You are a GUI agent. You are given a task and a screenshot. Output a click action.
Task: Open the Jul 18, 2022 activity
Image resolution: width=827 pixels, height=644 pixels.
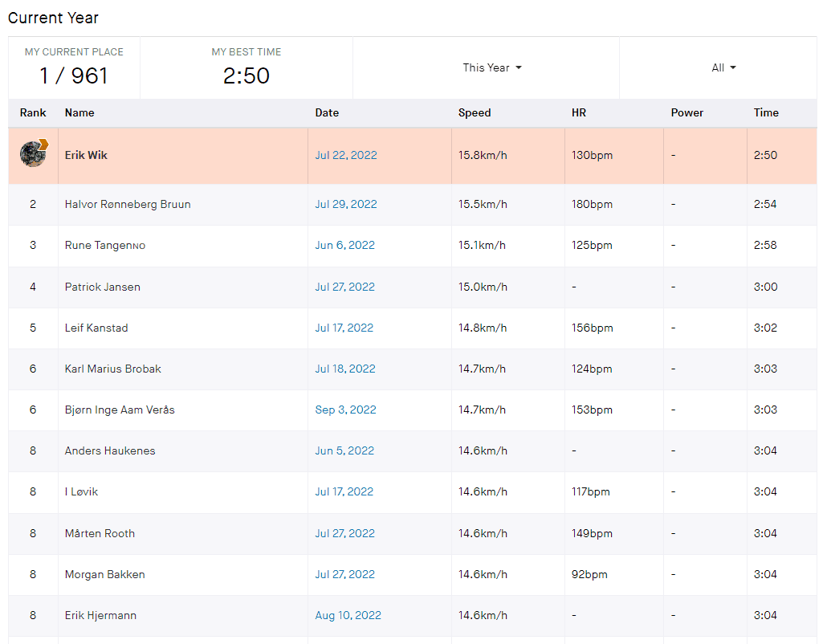[344, 369]
